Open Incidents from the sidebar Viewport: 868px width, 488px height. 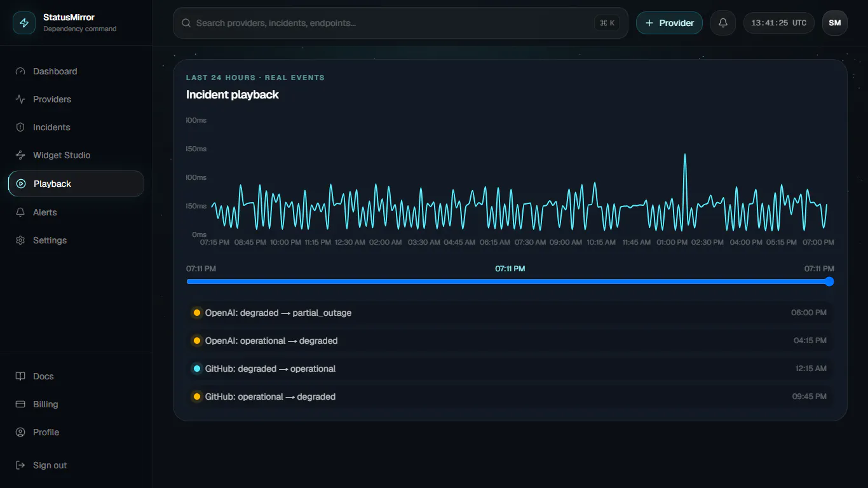[76, 127]
